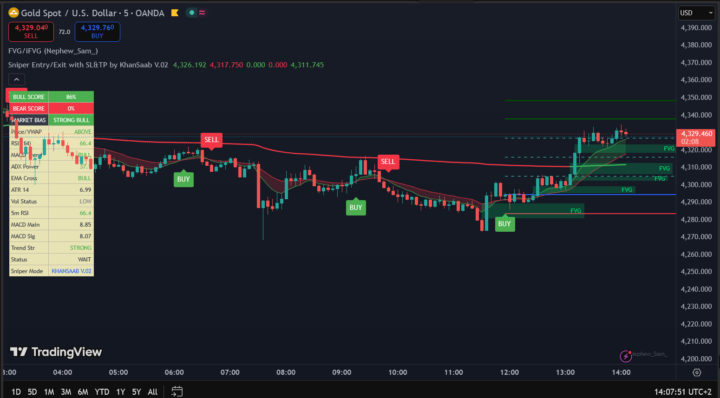
Task: Click the Trend Str row label
Action: [22, 248]
